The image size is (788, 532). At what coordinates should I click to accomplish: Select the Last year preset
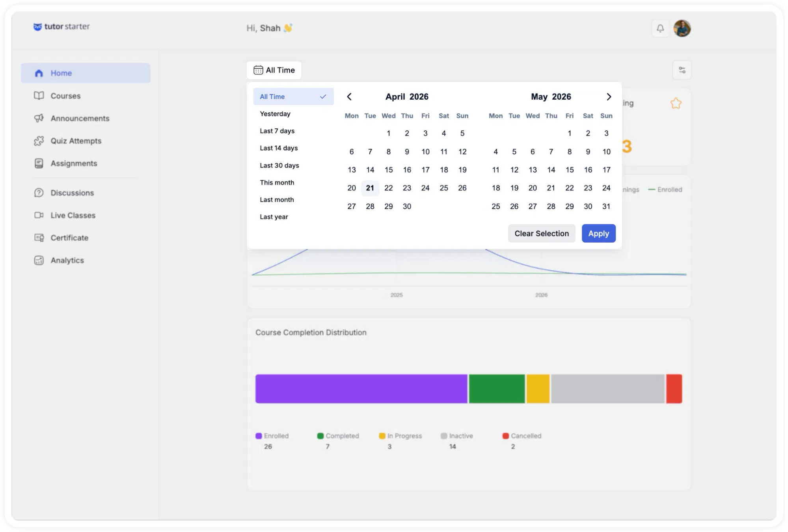click(293, 217)
